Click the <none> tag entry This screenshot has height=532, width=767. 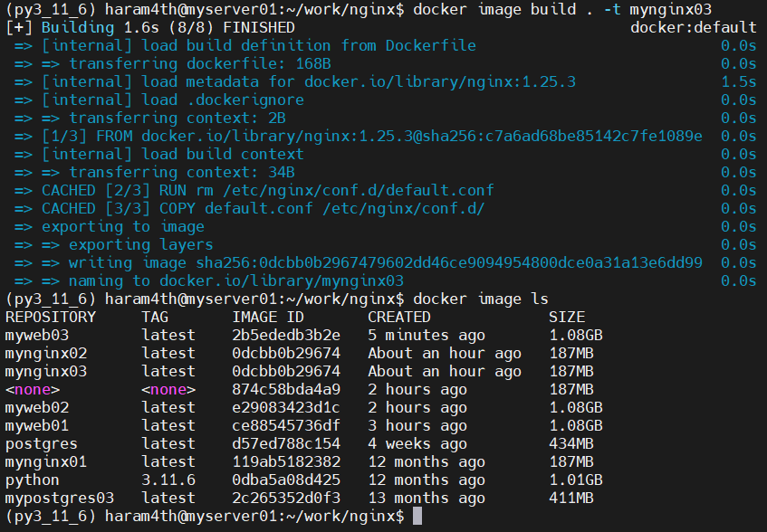click(168, 389)
